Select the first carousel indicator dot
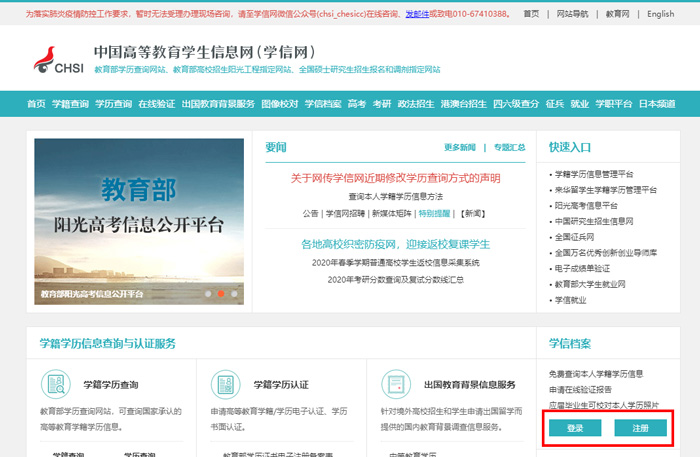The height and width of the screenshot is (457, 700). click(x=208, y=294)
